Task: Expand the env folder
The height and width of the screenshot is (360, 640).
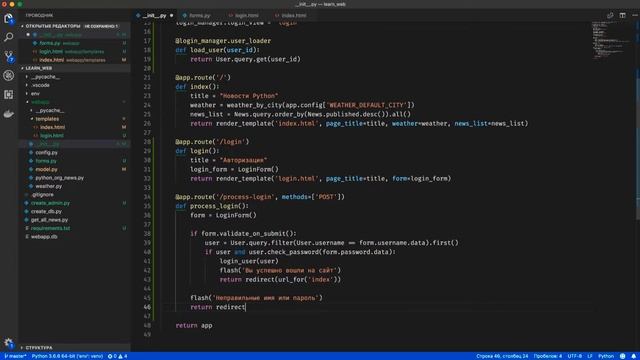Action: 35,93
